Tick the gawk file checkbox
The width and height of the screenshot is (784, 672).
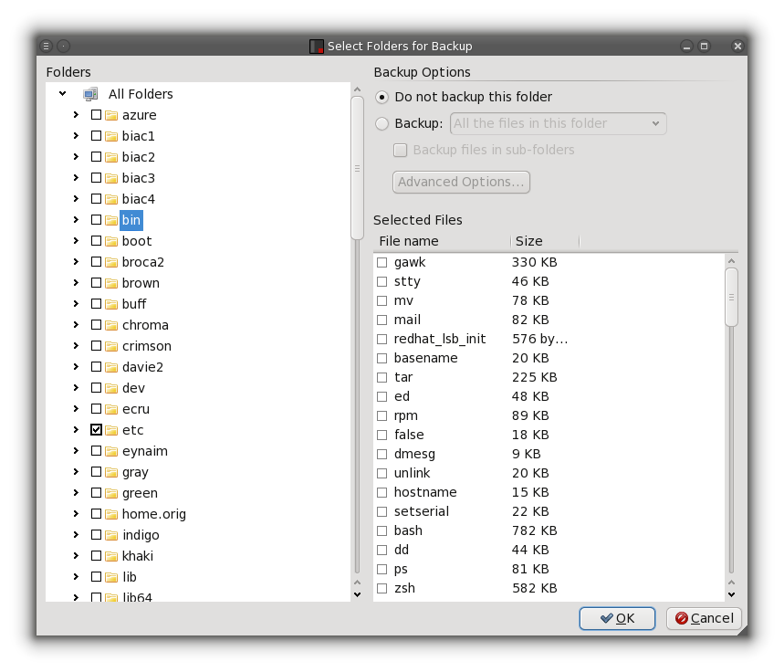click(382, 262)
